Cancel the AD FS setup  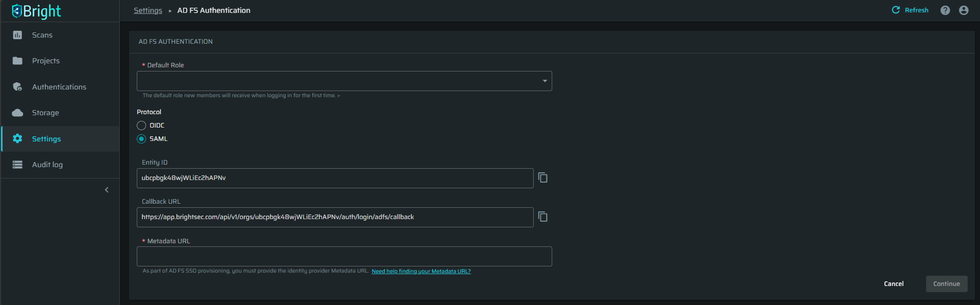(x=894, y=284)
